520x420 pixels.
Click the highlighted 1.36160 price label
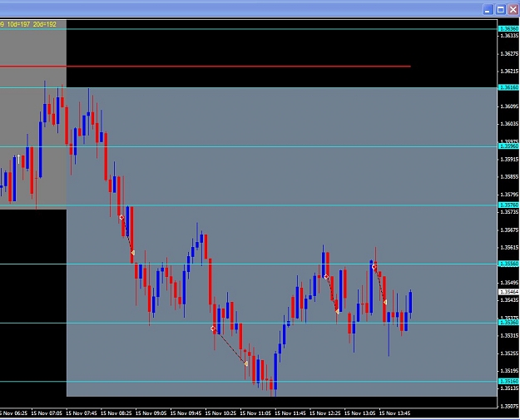[508, 87]
